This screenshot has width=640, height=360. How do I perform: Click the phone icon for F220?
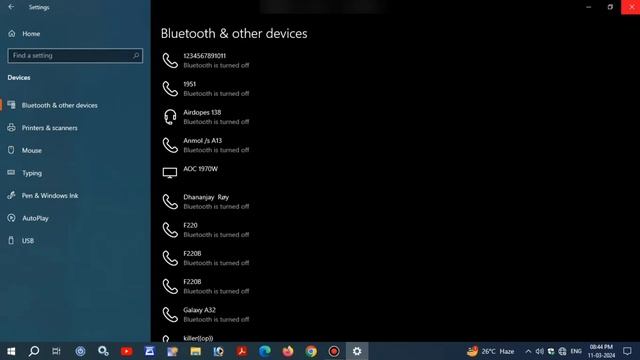[170, 230]
